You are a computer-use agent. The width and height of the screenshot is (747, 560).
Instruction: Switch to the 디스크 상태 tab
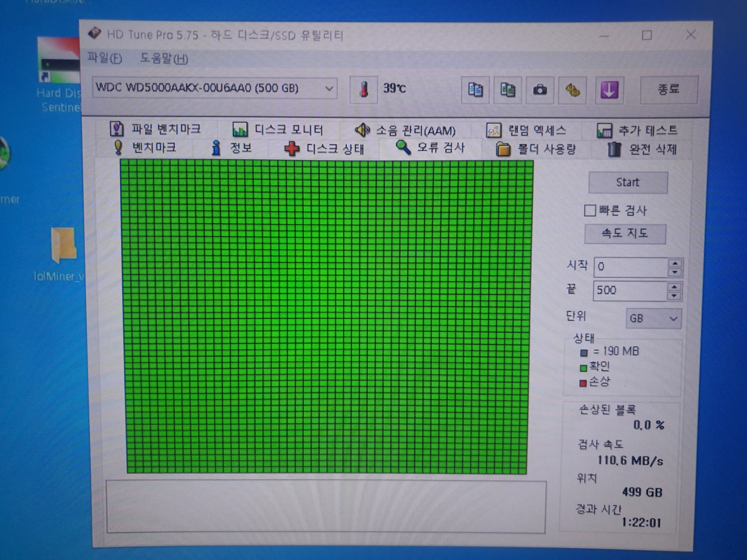tap(324, 149)
